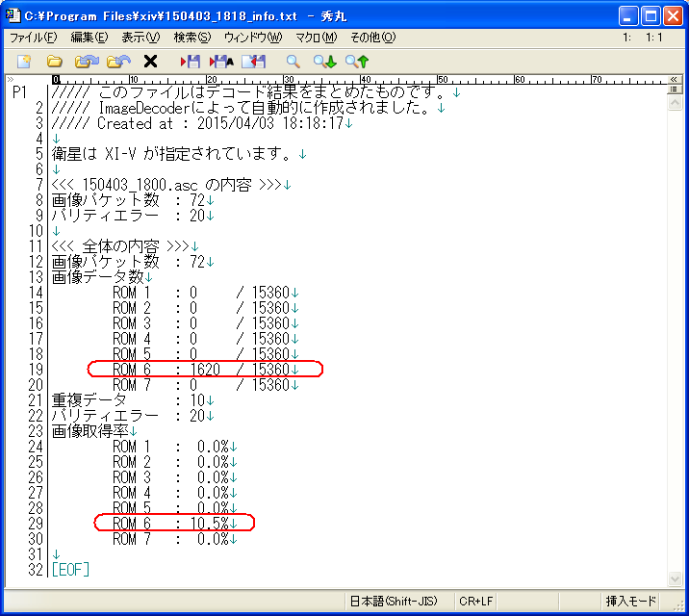Click 'ROM 2 : 0.0%' line

tap(175, 462)
